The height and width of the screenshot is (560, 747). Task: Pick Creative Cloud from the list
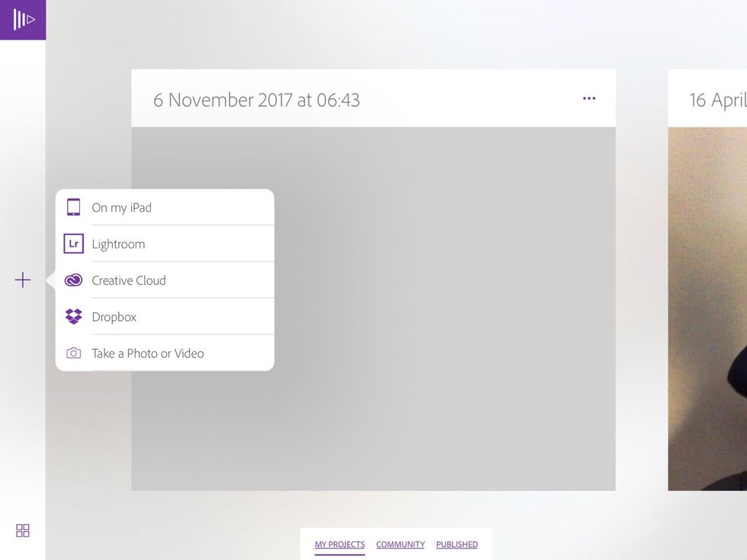(165, 280)
